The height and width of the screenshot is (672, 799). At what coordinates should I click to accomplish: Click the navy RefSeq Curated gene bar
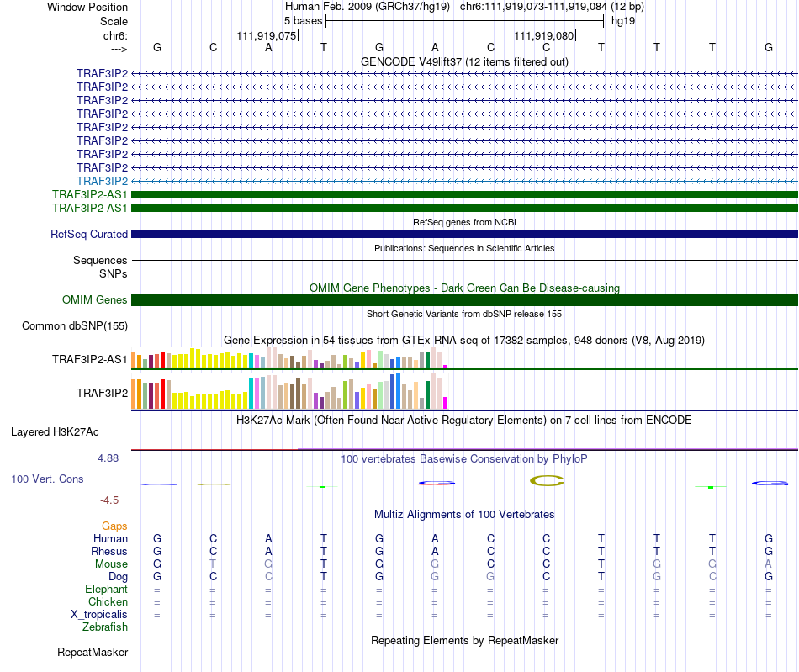tap(464, 235)
